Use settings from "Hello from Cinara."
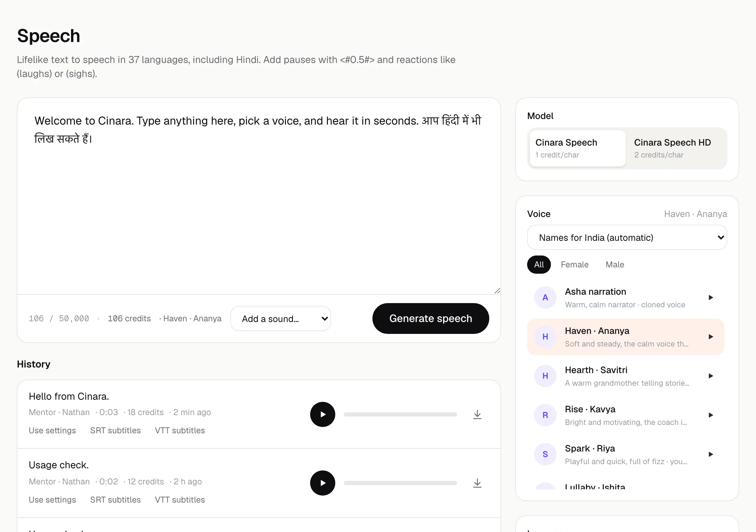The image size is (756, 532). pos(52,430)
